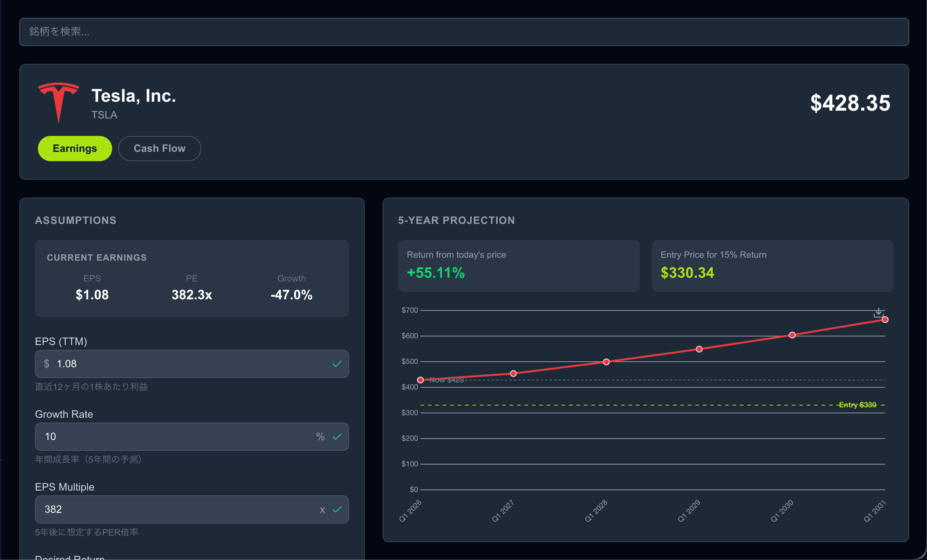Select the Q1 2027 chart data point
Viewport: 927px width, 560px height.
[x=513, y=374]
